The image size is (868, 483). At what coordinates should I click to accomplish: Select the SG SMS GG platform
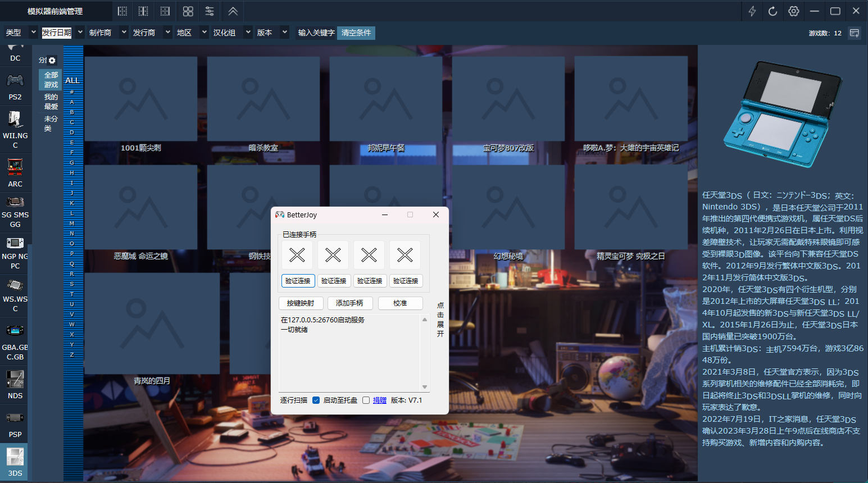pyautogui.click(x=15, y=212)
